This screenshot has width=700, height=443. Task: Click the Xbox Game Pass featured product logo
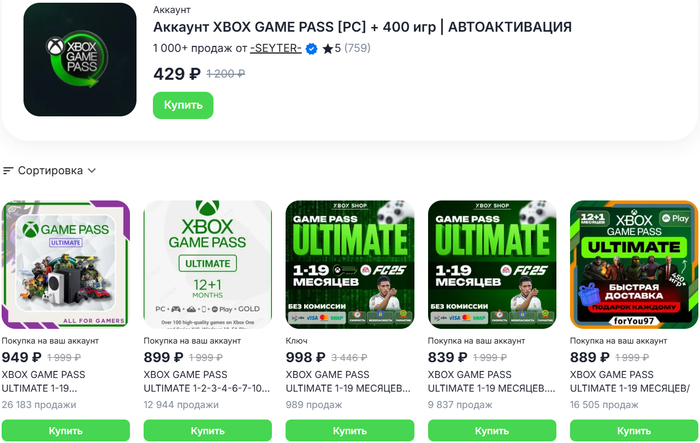point(80,59)
